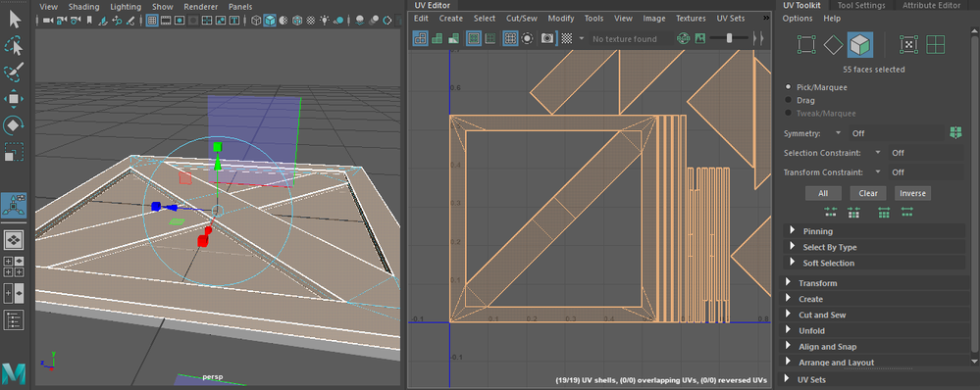Select UV vertex mode in UV Toolkit
The image size is (980, 390).
tap(807, 45)
